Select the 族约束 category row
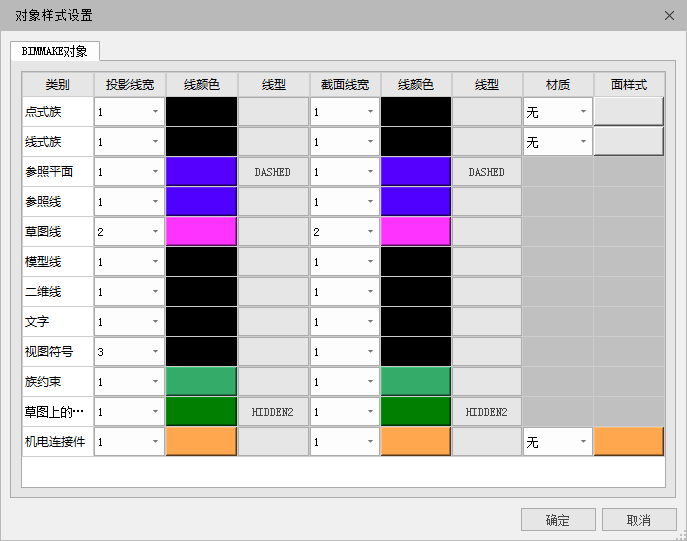Viewport: 687px width, 541px height. tap(57, 382)
